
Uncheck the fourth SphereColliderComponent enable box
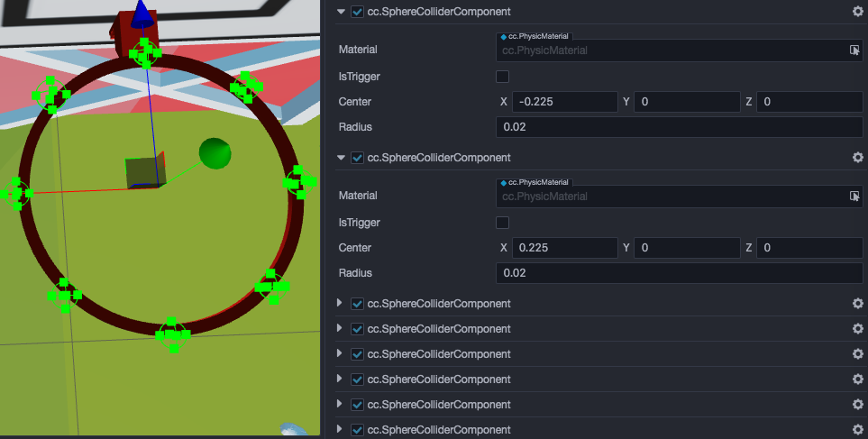pyautogui.click(x=357, y=329)
